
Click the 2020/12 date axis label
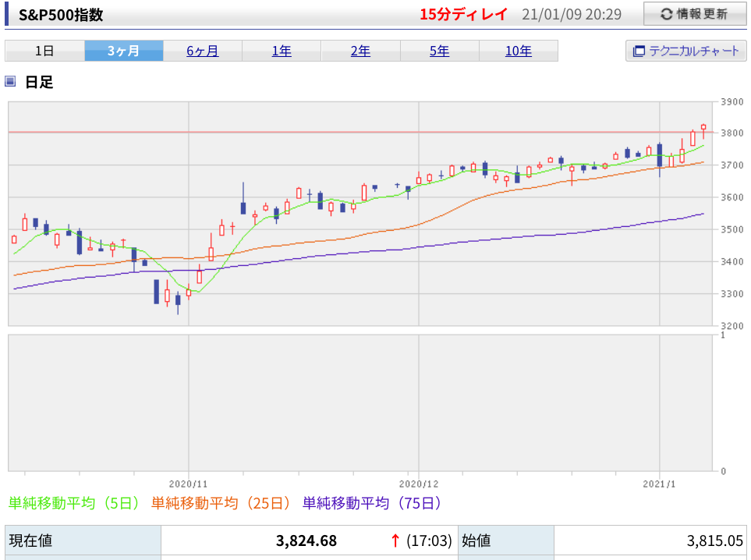click(x=419, y=484)
